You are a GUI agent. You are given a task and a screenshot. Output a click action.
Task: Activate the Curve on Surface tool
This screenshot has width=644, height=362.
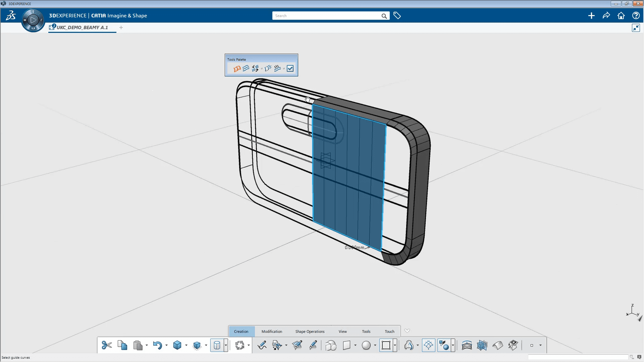(x=313, y=345)
